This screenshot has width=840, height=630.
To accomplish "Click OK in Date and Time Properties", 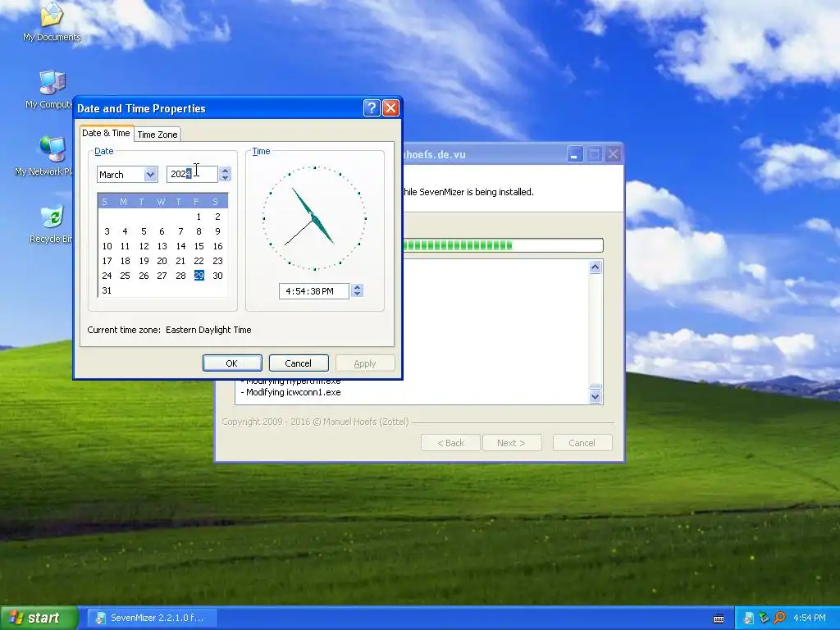I will 232,363.
